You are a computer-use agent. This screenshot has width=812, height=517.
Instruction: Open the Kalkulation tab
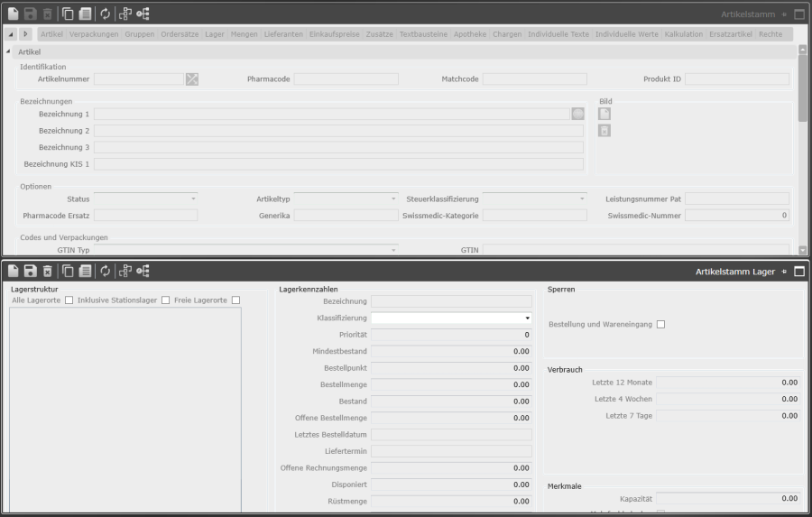[684, 34]
